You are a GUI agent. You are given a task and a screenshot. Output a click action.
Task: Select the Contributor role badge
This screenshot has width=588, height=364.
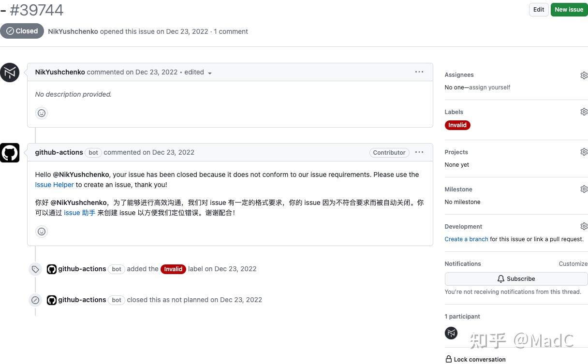coord(389,152)
